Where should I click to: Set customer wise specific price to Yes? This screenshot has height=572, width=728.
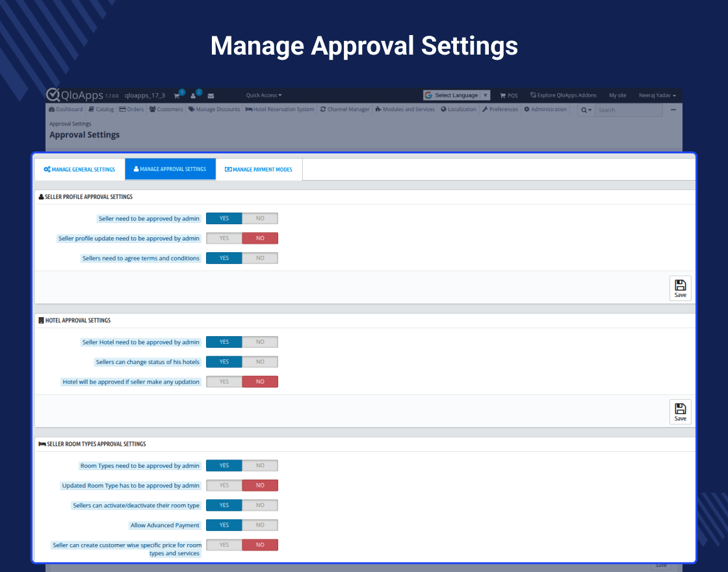pyautogui.click(x=224, y=545)
